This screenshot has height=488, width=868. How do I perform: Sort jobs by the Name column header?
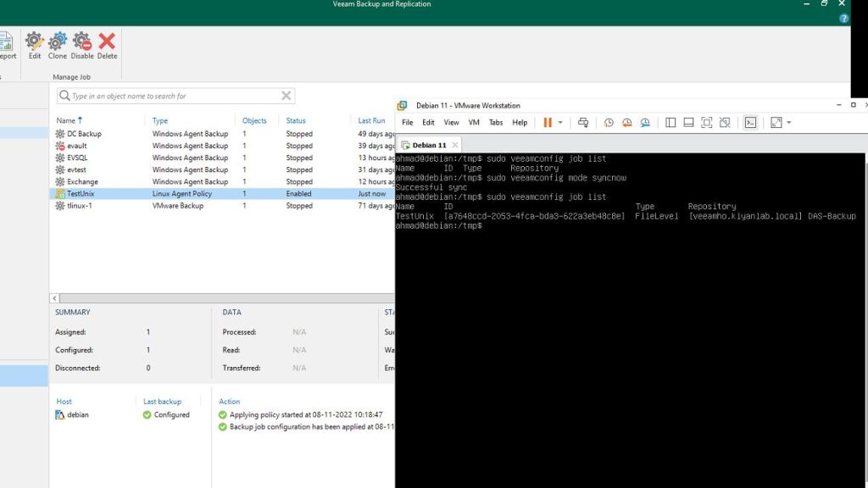(66, 120)
